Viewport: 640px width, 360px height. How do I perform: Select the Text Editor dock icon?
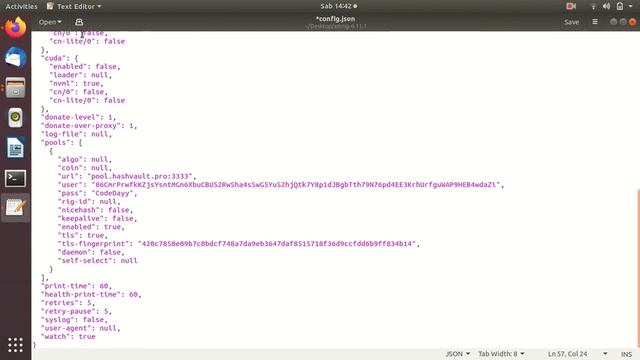pyautogui.click(x=16, y=208)
